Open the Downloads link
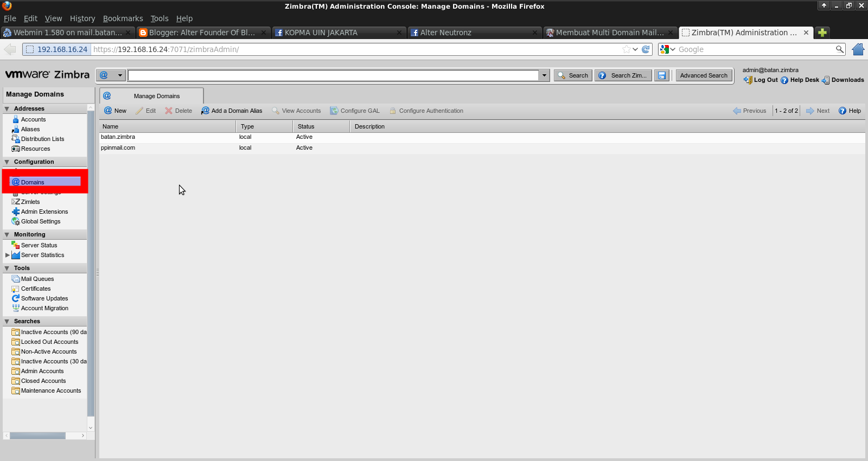Image resolution: width=868 pixels, height=461 pixels. (843, 80)
